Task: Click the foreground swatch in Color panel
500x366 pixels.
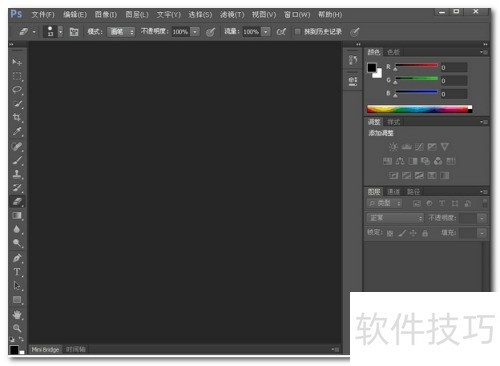Action: click(x=372, y=68)
